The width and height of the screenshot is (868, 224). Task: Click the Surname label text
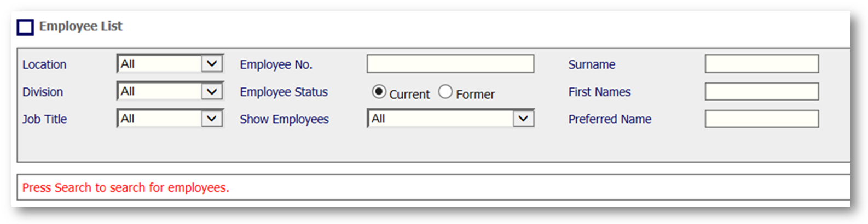[592, 64]
